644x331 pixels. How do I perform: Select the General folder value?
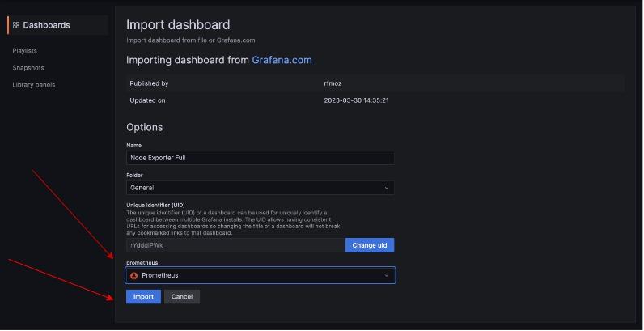pos(142,188)
